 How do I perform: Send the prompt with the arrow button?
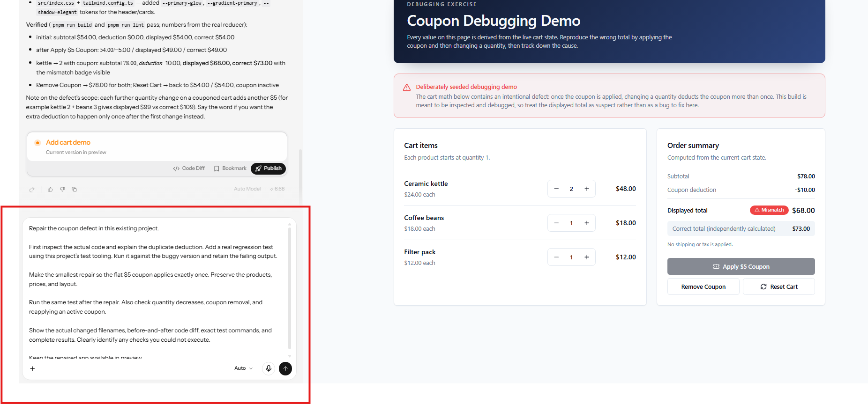coord(285,368)
